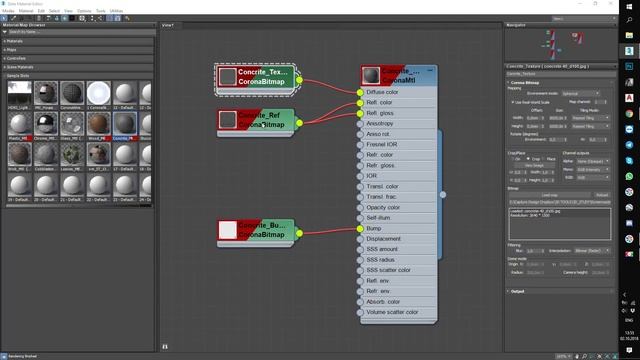640x360 pixels.
Task: Activate the Select tool in toolbar
Action: 4,18
